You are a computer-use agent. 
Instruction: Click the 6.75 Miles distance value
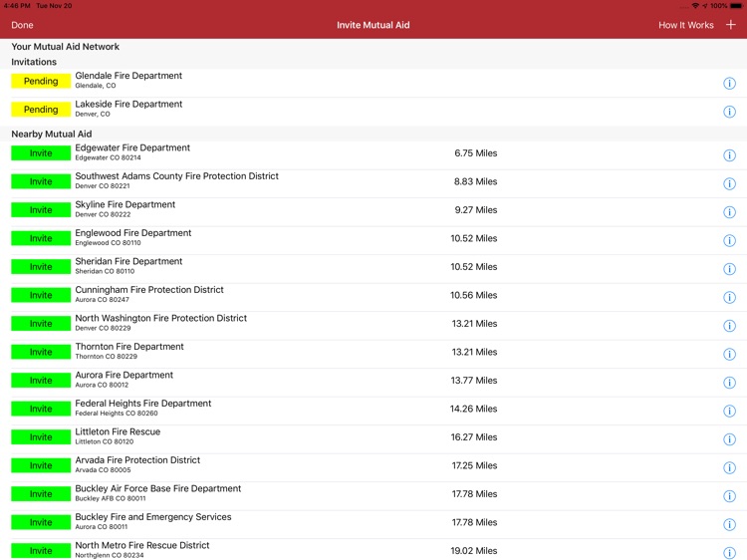(475, 153)
